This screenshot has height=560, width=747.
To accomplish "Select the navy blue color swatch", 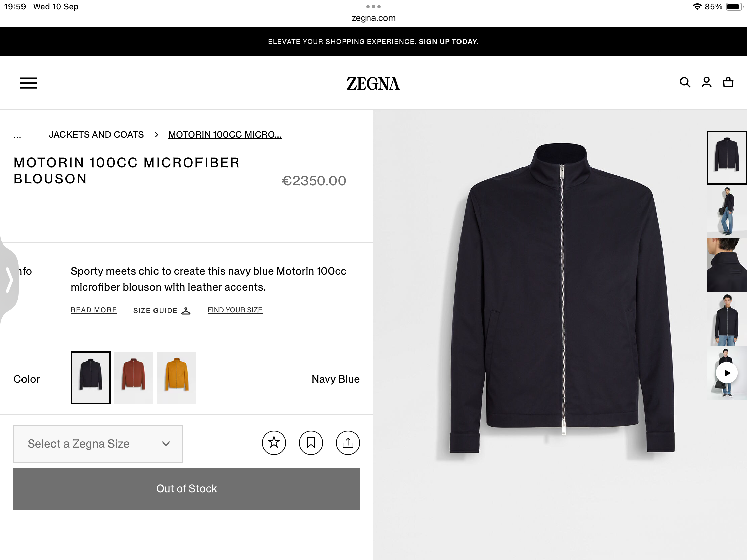I will click(90, 377).
